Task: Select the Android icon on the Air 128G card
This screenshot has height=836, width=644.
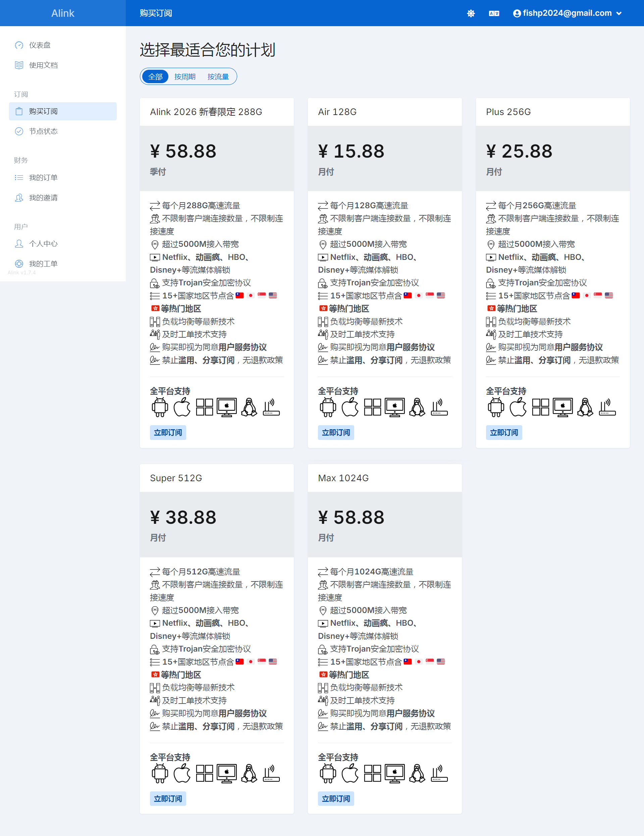Action: [x=327, y=407]
